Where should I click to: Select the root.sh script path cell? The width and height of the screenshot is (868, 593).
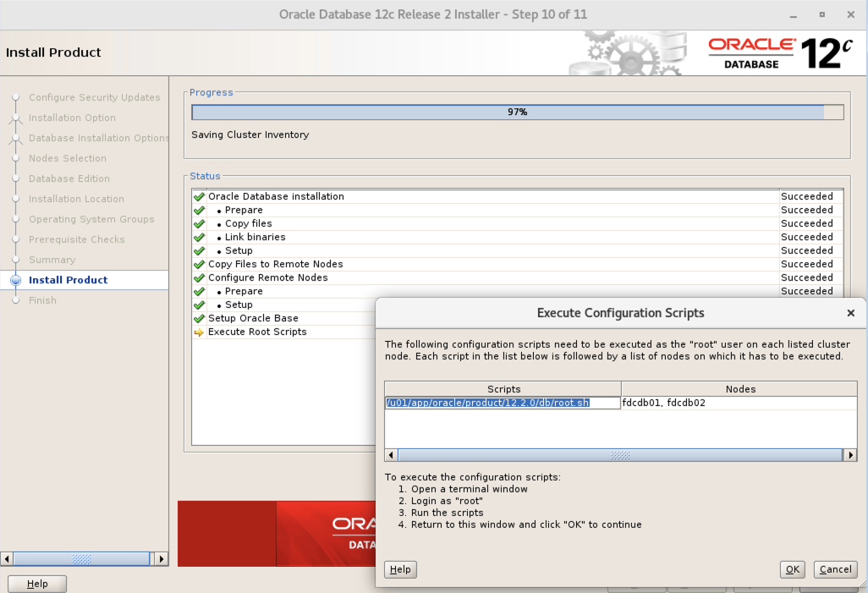click(x=503, y=403)
